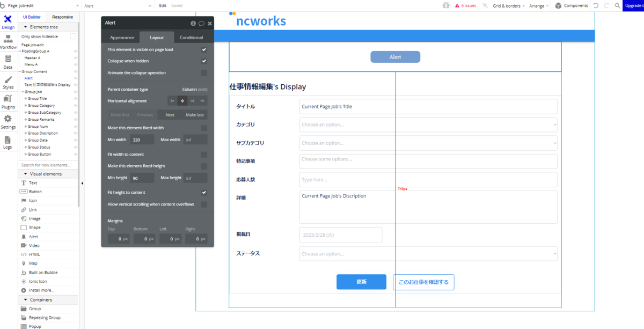This screenshot has height=329, width=644.
Task: Open info icon in Alert property panel
Action: [193, 23]
